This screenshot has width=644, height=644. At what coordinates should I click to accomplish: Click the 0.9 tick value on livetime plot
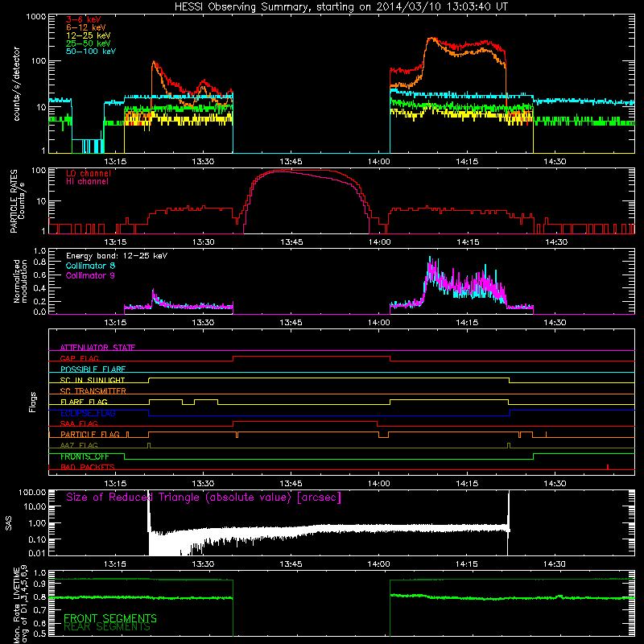[39, 584]
